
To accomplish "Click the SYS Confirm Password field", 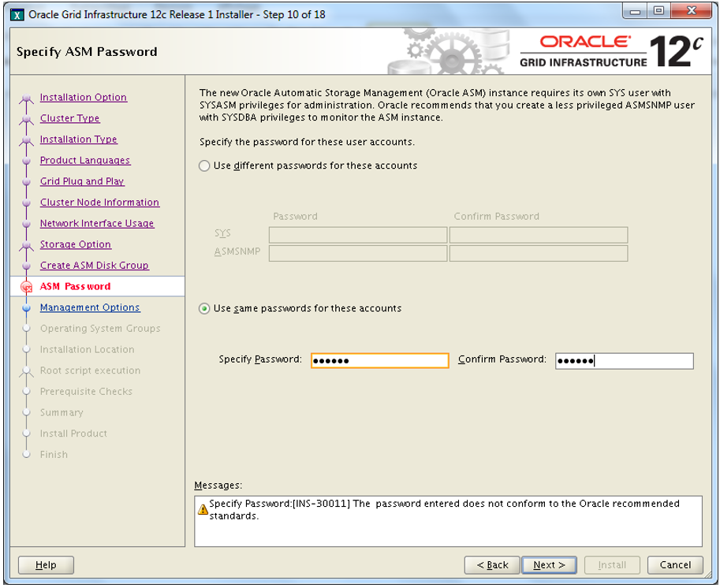I will (x=538, y=235).
